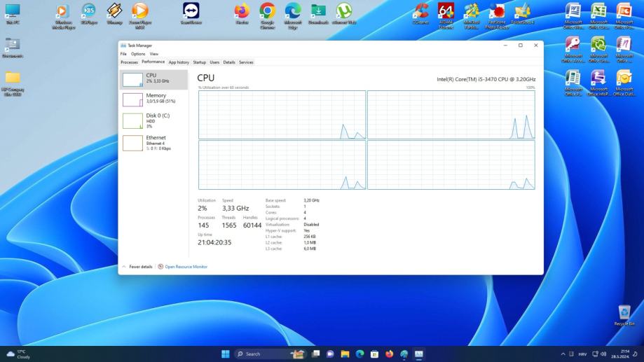Select the Google Chrome desktop icon
Viewport: 644px width, 362px height.
point(267,12)
